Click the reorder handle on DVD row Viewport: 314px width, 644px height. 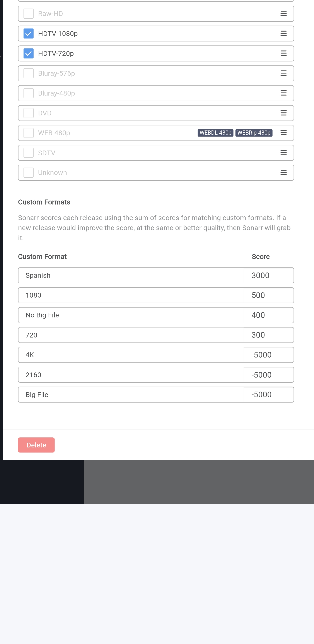(x=283, y=113)
